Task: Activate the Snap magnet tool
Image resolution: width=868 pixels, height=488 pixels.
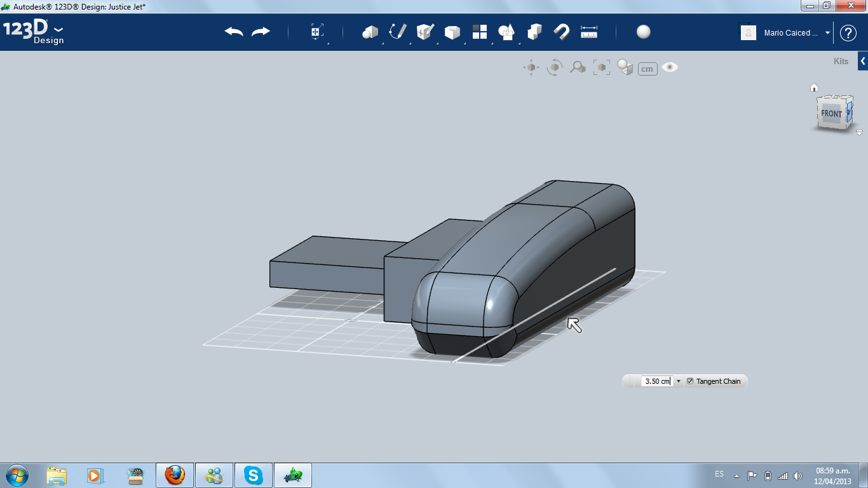Action: pos(562,32)
